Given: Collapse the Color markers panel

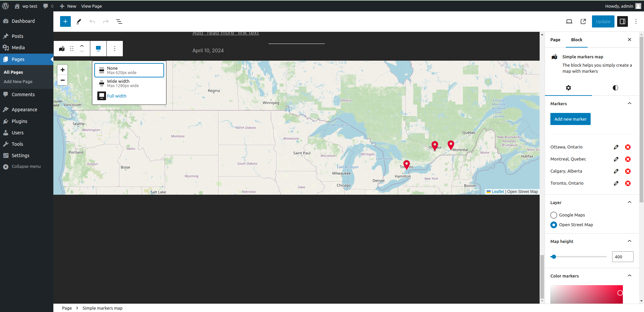Looking at the screenshot, I should 630,276.
